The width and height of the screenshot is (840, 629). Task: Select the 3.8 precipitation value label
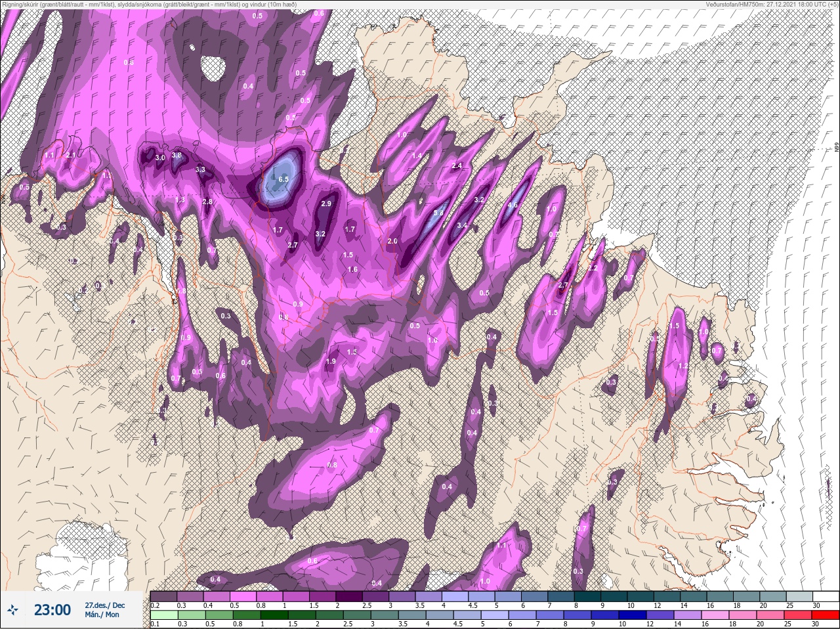point(177,155)
